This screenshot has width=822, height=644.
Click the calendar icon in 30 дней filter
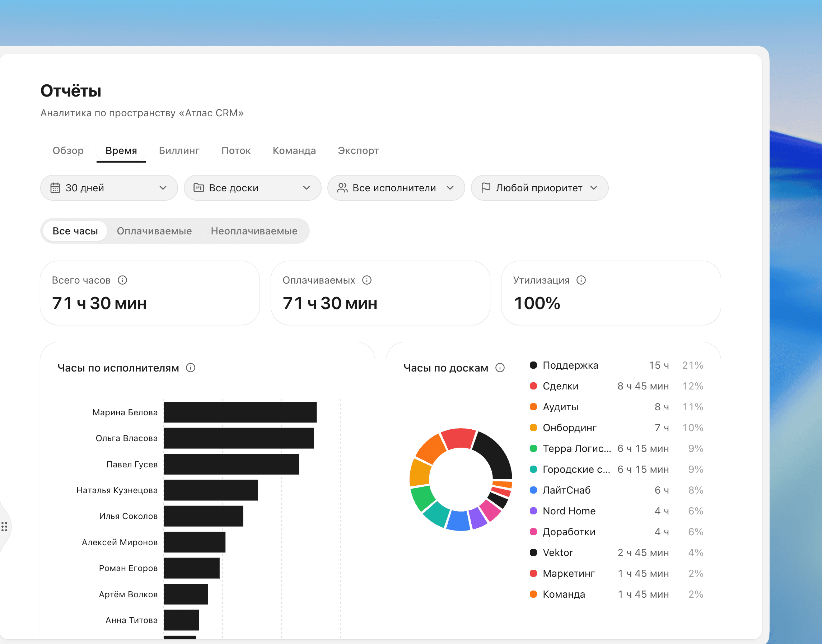pyautogui.click(x=55, y=188)
